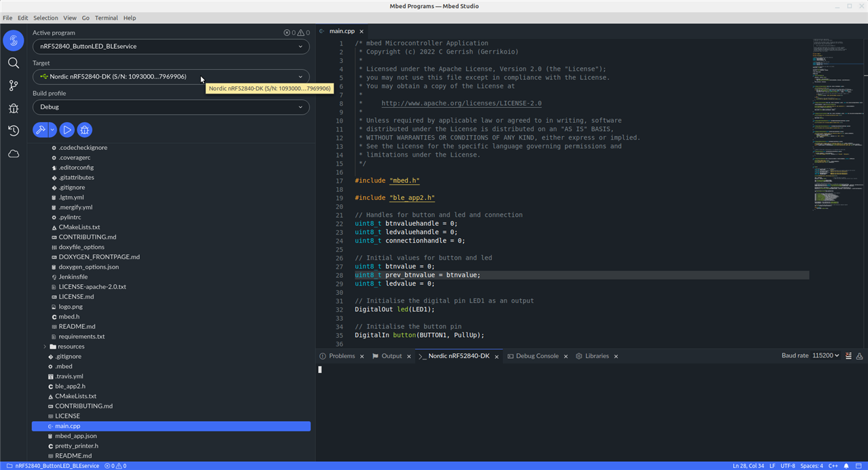Open the History view icon
Screen dimensions: 868x470
(14, 131)
